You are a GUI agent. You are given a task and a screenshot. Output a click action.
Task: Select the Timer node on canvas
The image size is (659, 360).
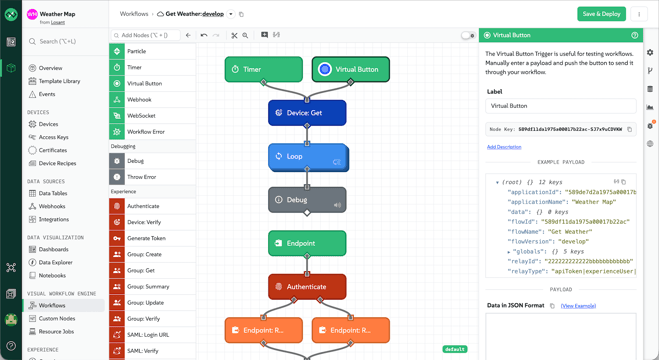(x=264, y=69)
